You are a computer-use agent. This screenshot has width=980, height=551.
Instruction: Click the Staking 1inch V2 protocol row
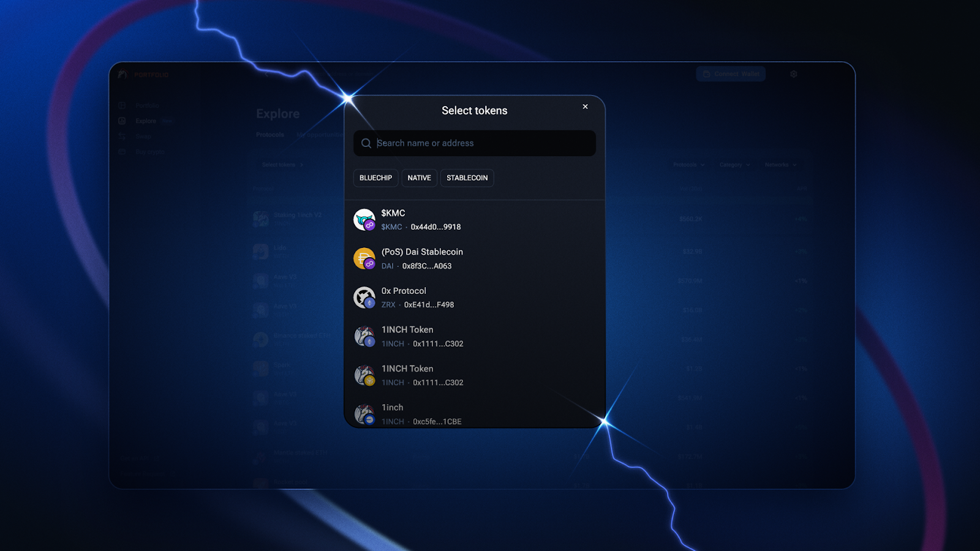click(x=530, y=219)
